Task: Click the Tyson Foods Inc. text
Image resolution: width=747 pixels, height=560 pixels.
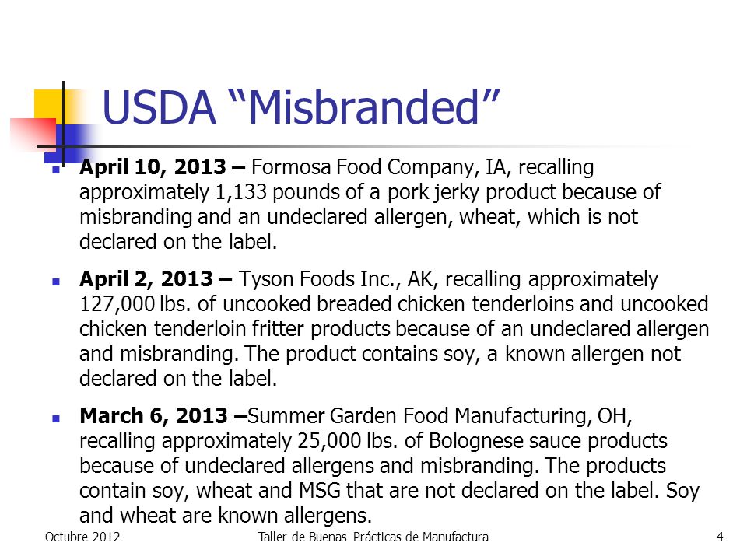Action: click(319, 279)
